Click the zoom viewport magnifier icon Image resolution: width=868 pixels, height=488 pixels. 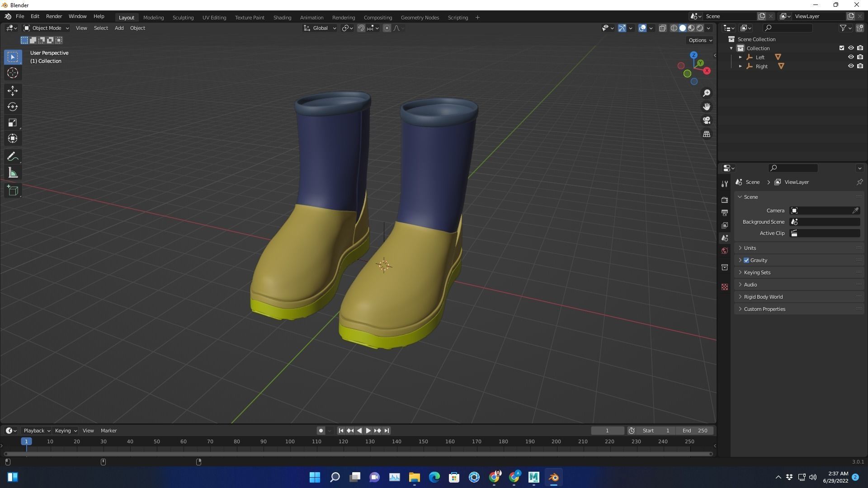pyautogui.click(x=707, y=93)
